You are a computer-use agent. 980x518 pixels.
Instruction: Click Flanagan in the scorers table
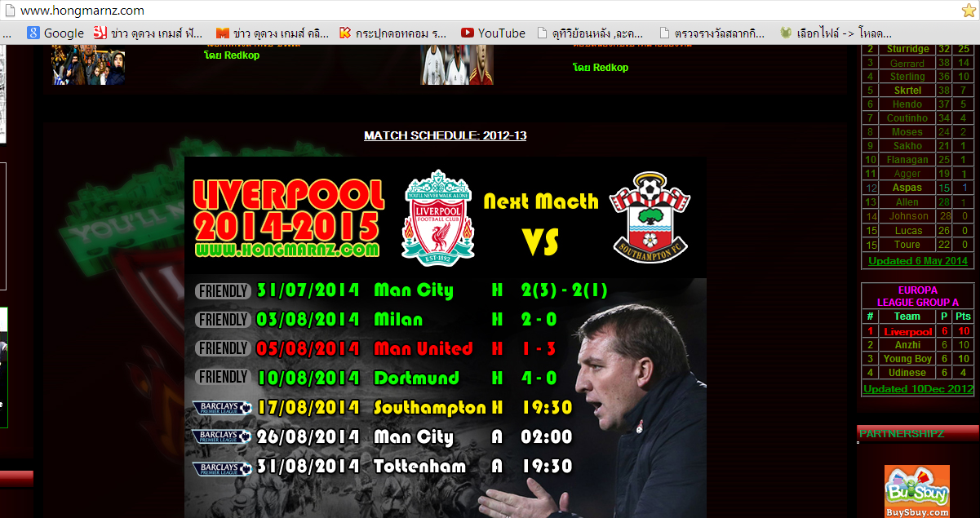pyautogui.click(x=907, y=160)
